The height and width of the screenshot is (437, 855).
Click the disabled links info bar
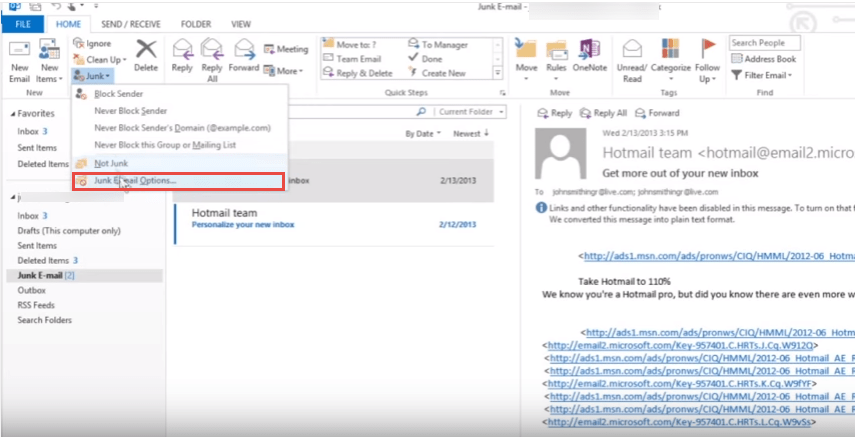click(x=695, y=214)
